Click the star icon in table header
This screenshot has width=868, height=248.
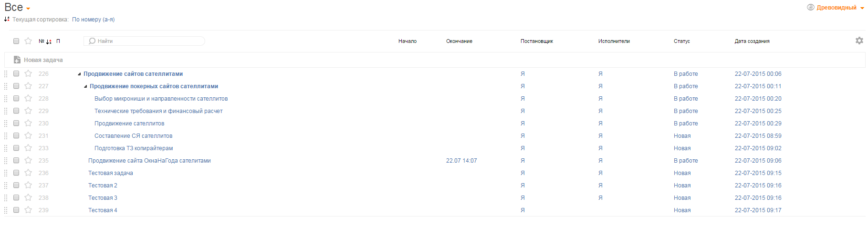click(28, 41)
